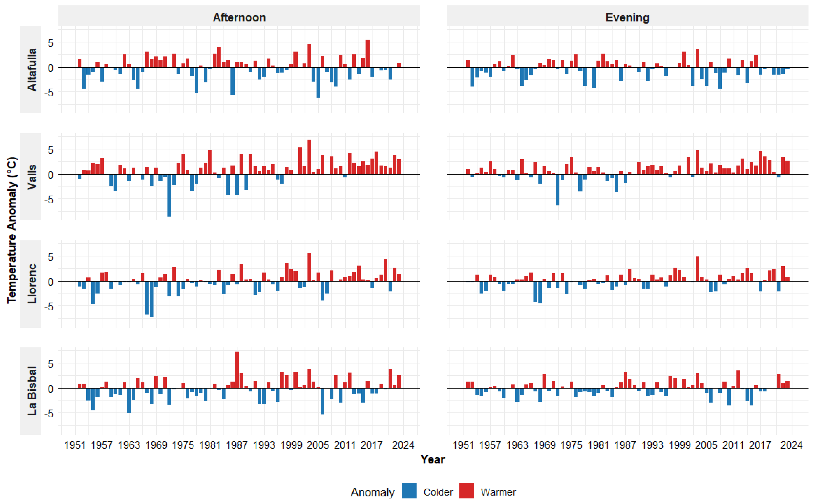Click the Anomaly legend title
The width and height of the screenshot is (817, 504).
[x=372, y=492]
